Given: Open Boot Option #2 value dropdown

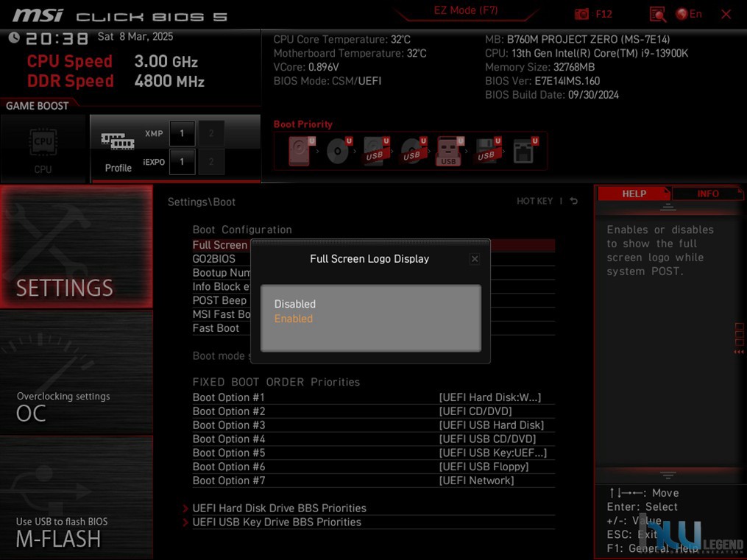Looking at the screenshot, I should point(475,411).
